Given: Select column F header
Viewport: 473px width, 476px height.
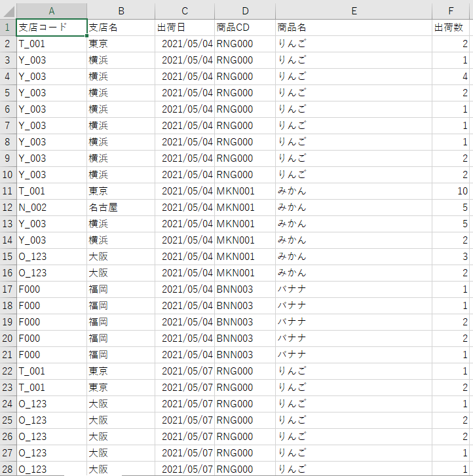Looking at the screenshot, I should [451, 11].
